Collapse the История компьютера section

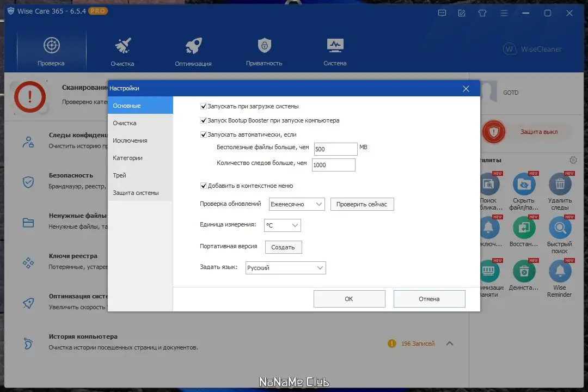(x=450, y=344)
